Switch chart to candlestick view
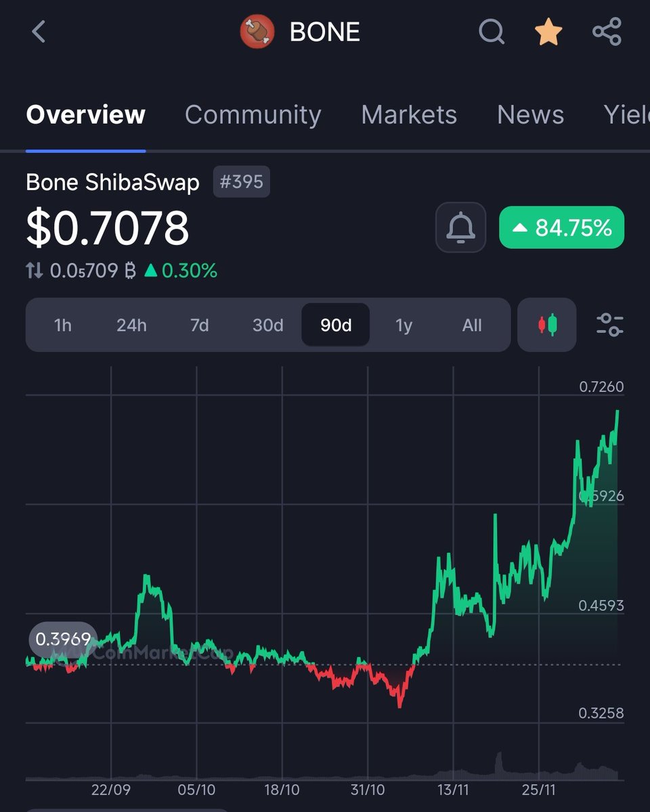Viewport: 650px width, 812px height. pyautogui.click(x=546, y=325)
